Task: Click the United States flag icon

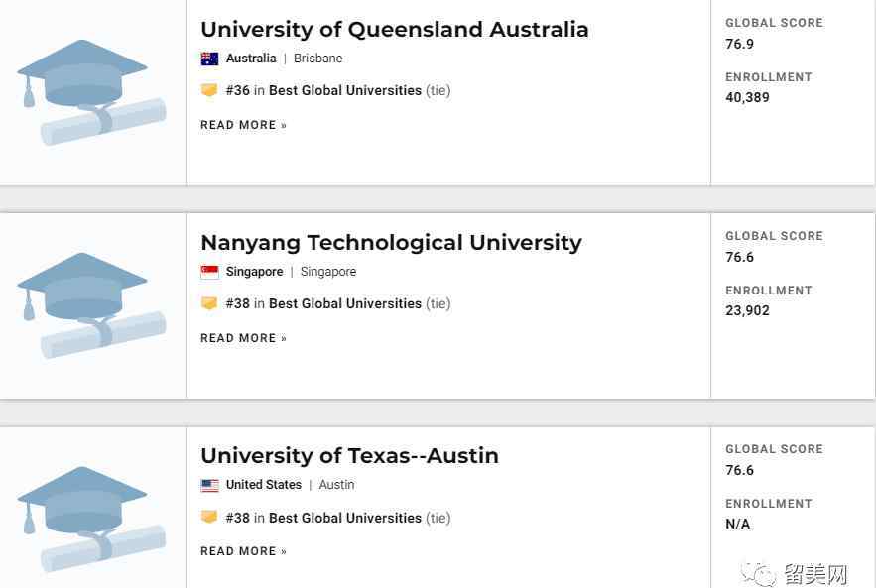Action: coord(209,485)
